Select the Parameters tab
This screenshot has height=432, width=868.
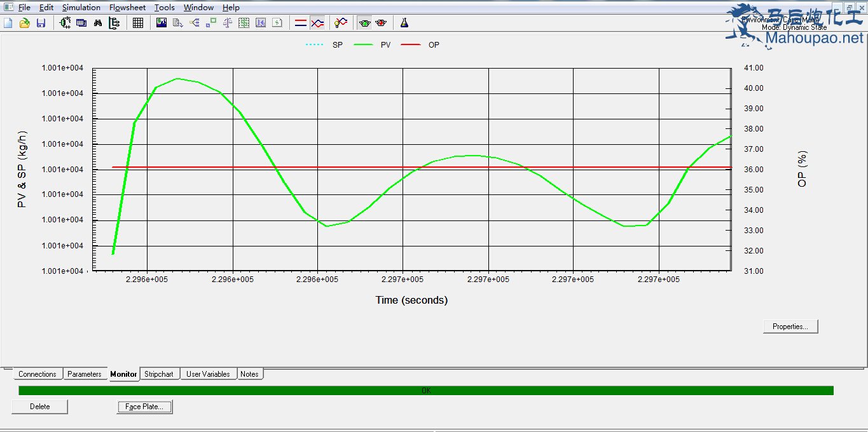[85, 374]
